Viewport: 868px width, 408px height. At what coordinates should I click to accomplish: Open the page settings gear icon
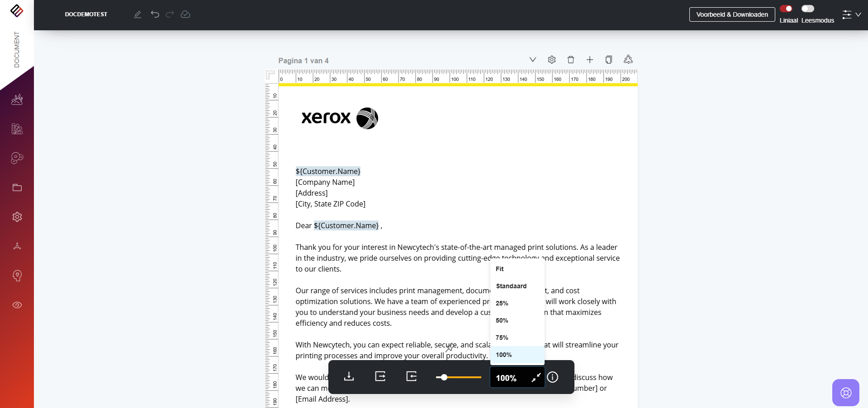tap(551, 60)
